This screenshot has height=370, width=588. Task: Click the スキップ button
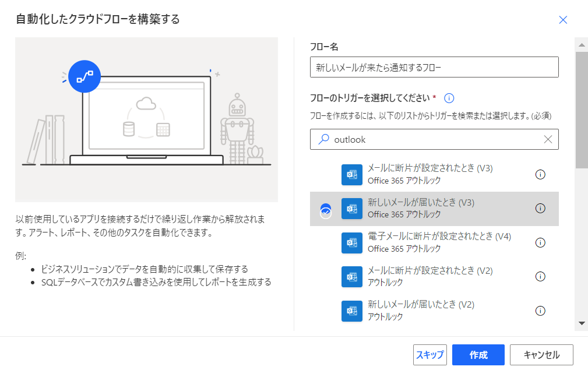429,355
